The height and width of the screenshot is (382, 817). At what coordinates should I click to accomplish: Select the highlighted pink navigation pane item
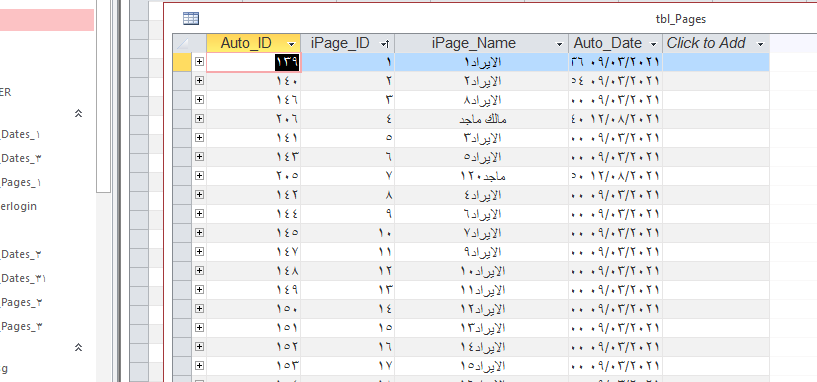[47, 20]
